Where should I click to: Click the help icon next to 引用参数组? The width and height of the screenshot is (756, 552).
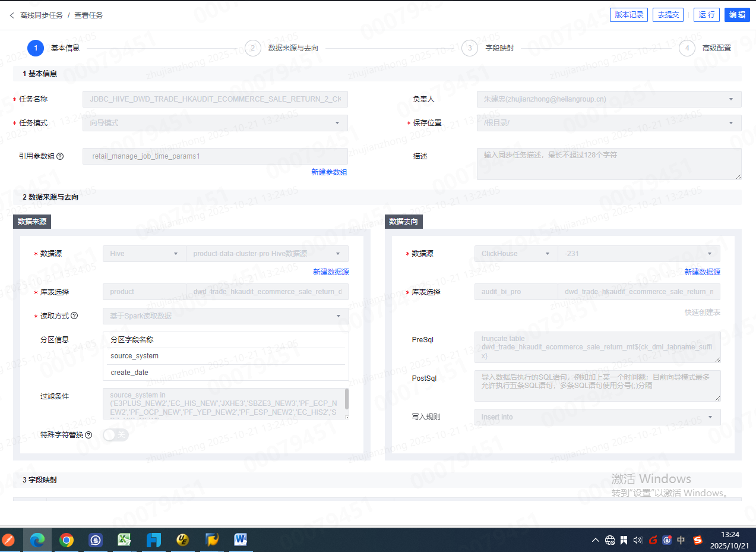[x=60, y=156]
